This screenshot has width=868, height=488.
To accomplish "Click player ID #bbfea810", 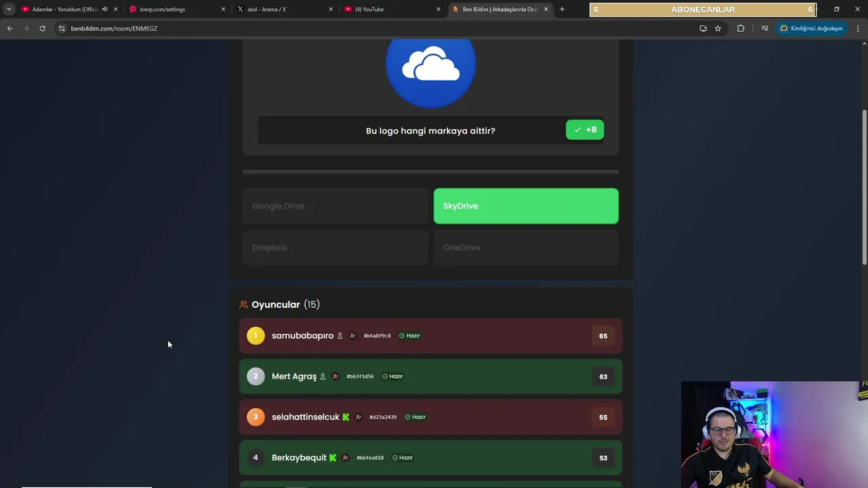I will coord(370,458).
